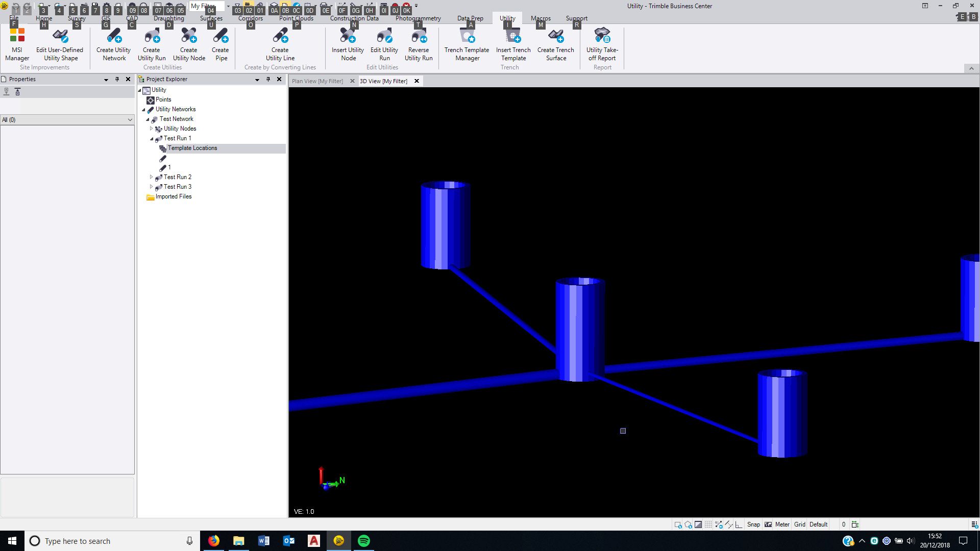Image resolution: width=980 pixels, height=551 pixels.
Task: Select Template Locations under Test Run 1
Action: click(192, 148)
